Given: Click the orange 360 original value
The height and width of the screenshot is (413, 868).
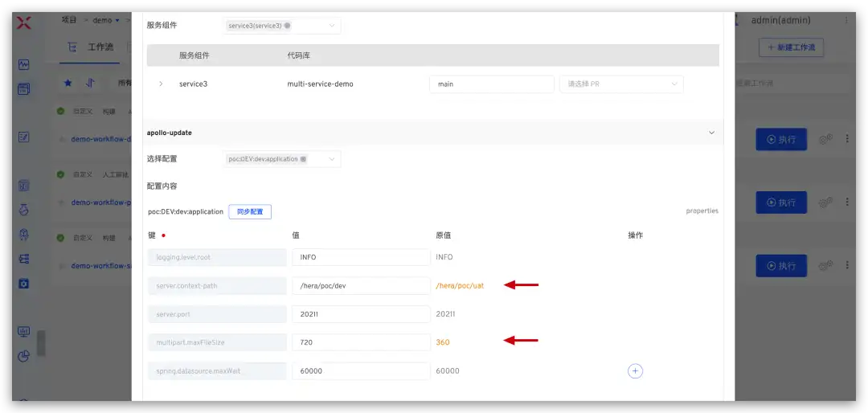Looking at the screenshot, I should (442, 342).
